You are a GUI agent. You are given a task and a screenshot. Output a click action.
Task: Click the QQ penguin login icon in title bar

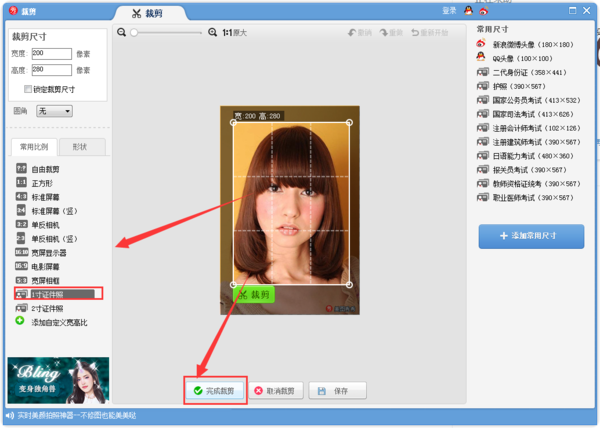pos(466,10)
